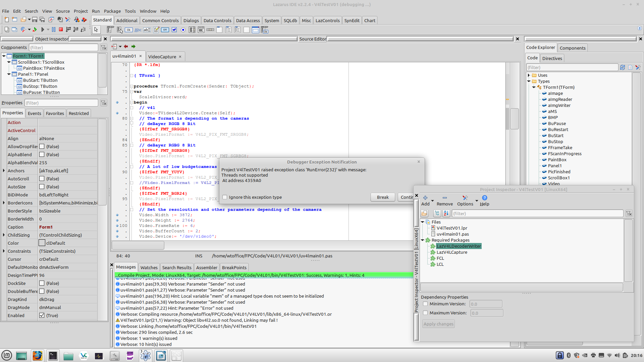The image size is (644, 362).
Task: Select the TLabel 'Abc' palette component
Action: coord(138,30)
